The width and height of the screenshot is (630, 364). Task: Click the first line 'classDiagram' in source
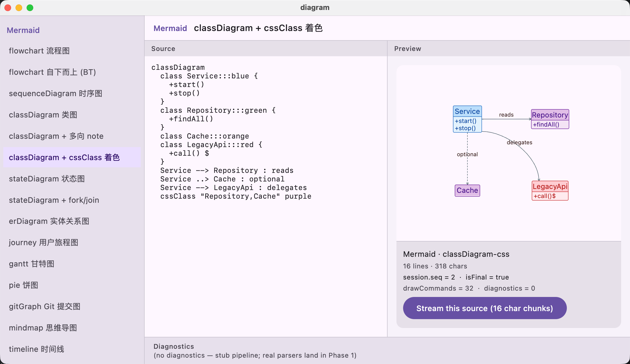[178, 68]
